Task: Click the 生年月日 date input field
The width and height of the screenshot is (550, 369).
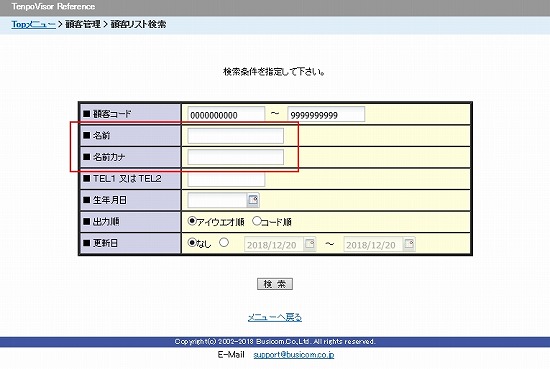Action: coord(217,200)
